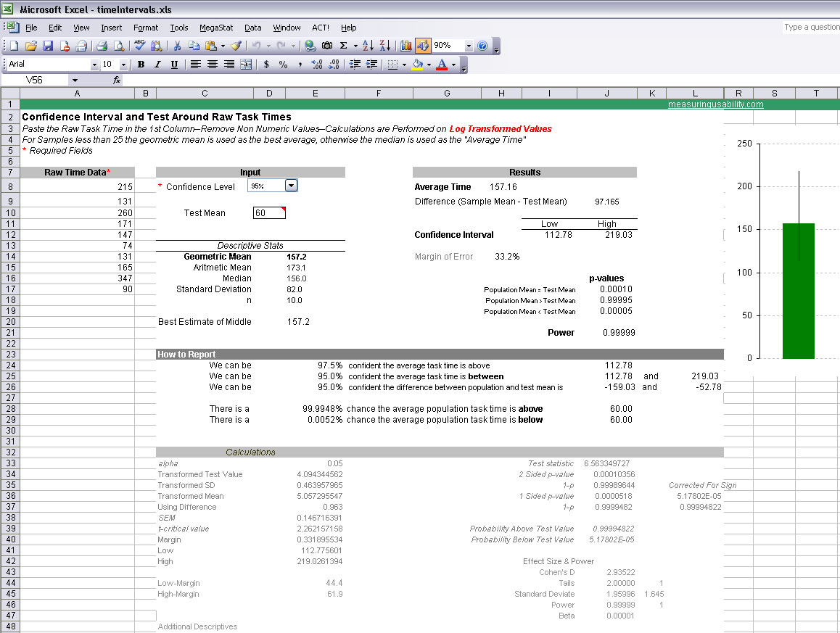
Task: Open the MegaStat menu
Action: click(216, 28)
